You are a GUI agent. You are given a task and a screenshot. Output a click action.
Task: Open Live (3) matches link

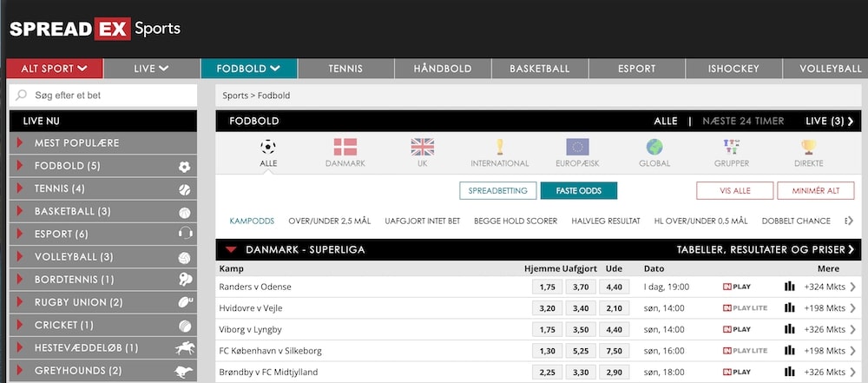pyautogui.click(x=829, y=121)
